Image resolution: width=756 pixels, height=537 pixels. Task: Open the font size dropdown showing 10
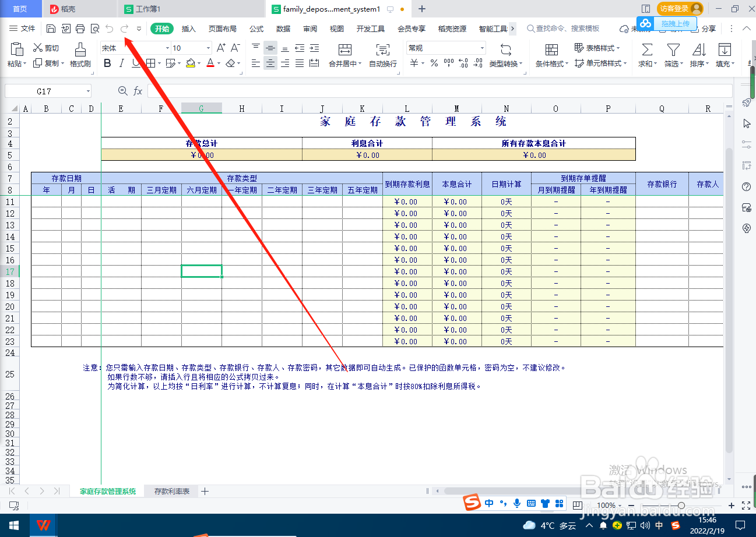tap(208, 48)
